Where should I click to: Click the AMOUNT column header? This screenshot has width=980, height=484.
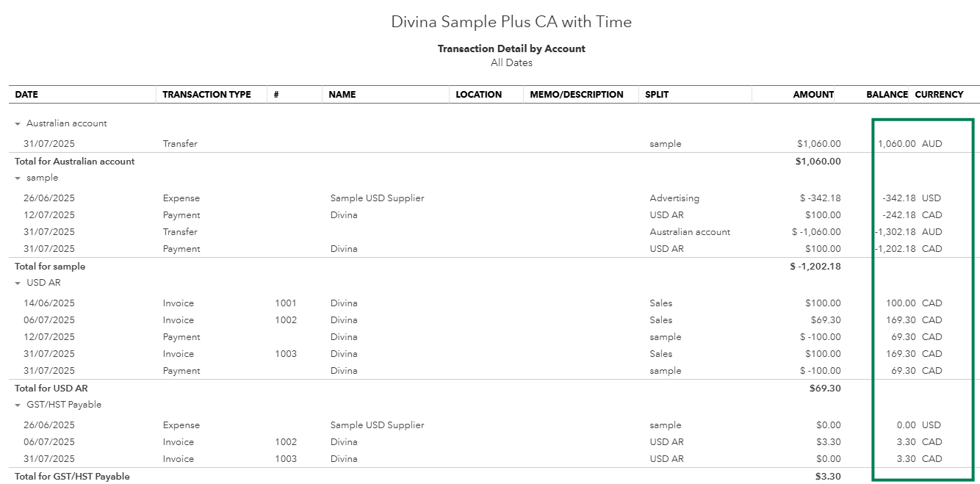click(813, 95)
